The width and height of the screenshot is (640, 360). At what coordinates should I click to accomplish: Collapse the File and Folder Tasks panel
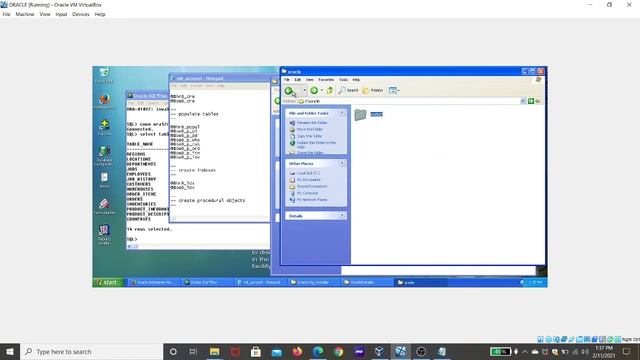pyautogui.click(x=342, y=113)
